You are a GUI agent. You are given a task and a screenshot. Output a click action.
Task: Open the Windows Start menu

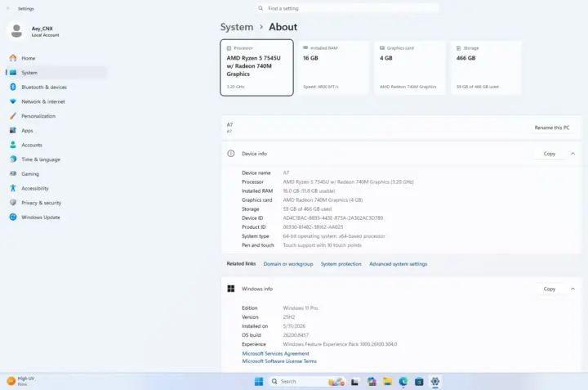coord(259,381)
